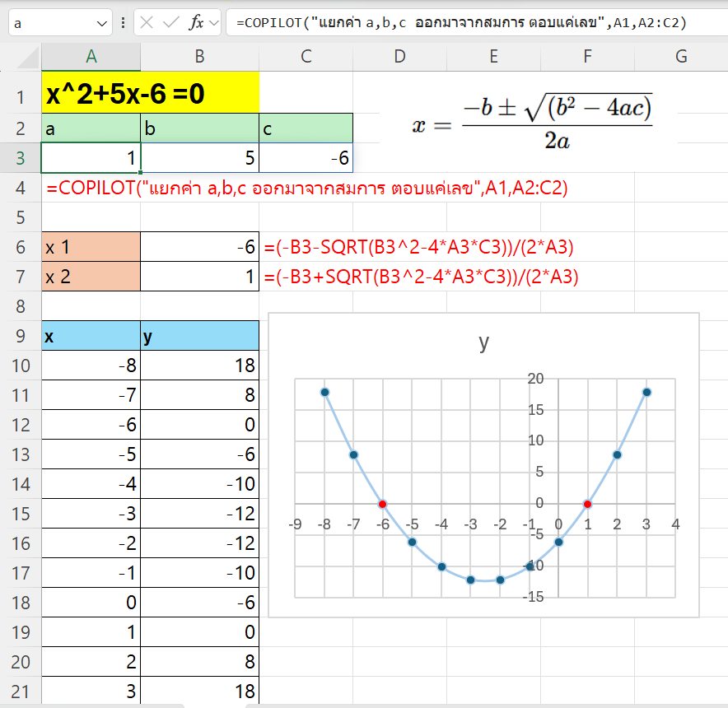Viewport: 728px width, 708px height.
Task: Click the Enter checkmark in formula bar
Action: [x=171, y=23]
